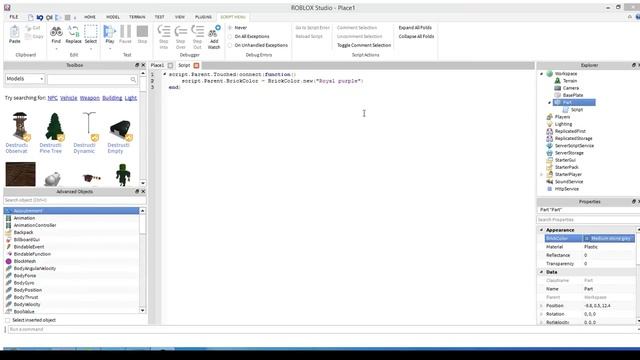
Task: Click the Add Watch icon
Action: tap(214, 31)
